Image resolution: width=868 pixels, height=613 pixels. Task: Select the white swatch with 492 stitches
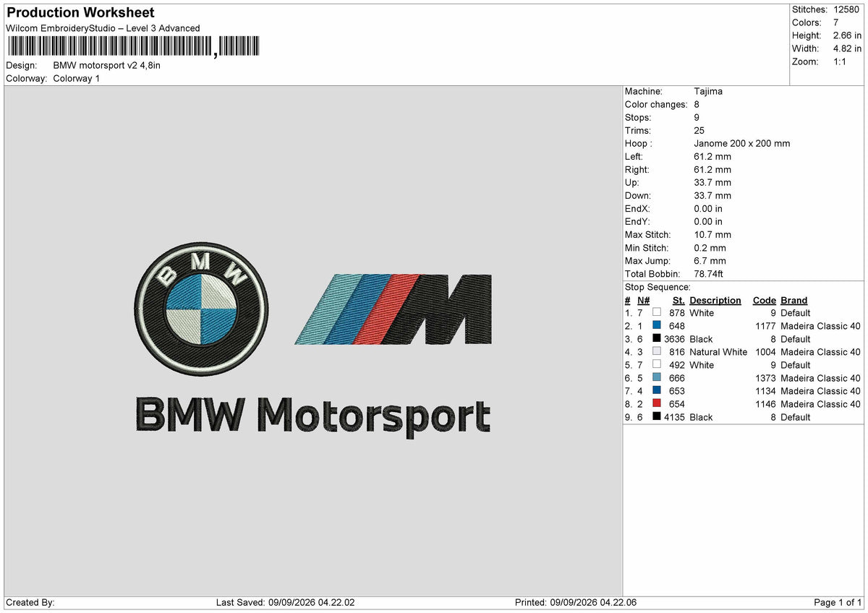click(x=657, y=365)
